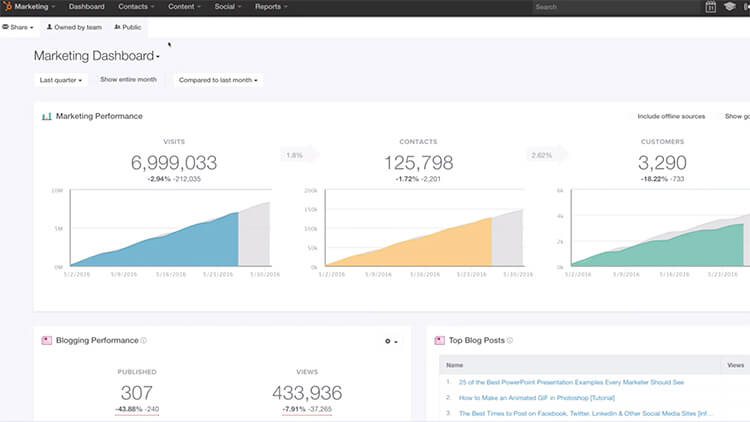Expand the Marketing Dashboard title dropdown
This screenshot has width=750, height=422.
pos(97,56)
